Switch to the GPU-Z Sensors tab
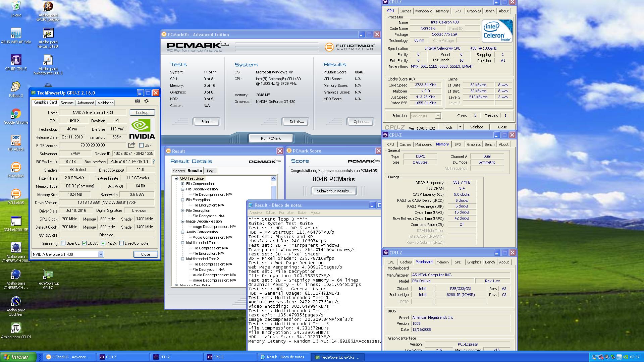The width and height of the screenshot is (644, 362). (67, 103)
